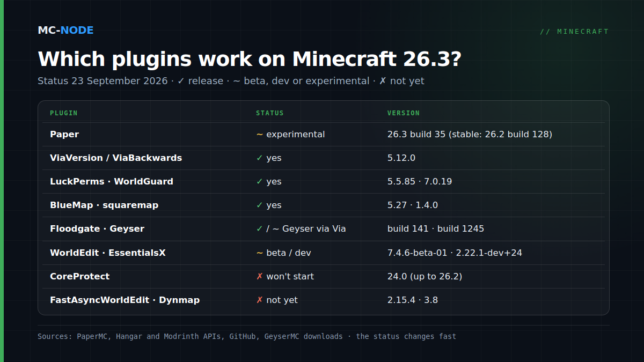Click the checkmark icon in ViaVersion row

tap(260, 158)
